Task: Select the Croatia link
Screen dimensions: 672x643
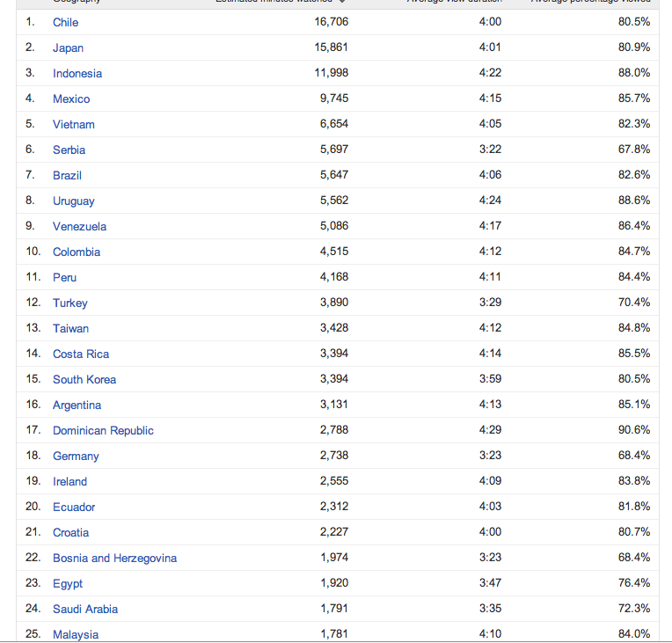Action: pos(71,532)
